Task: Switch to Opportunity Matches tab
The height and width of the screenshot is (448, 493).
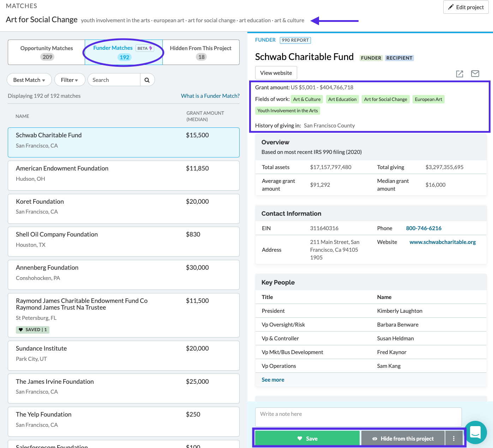Action: 47,52
